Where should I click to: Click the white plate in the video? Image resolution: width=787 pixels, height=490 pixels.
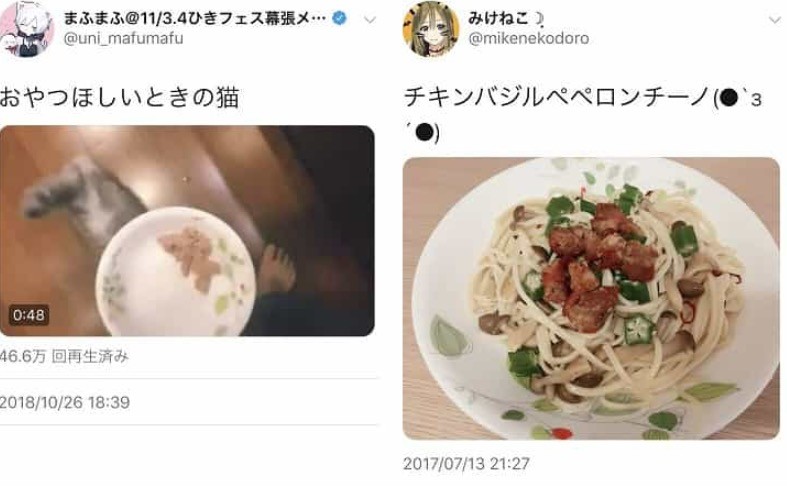(176, 272)
